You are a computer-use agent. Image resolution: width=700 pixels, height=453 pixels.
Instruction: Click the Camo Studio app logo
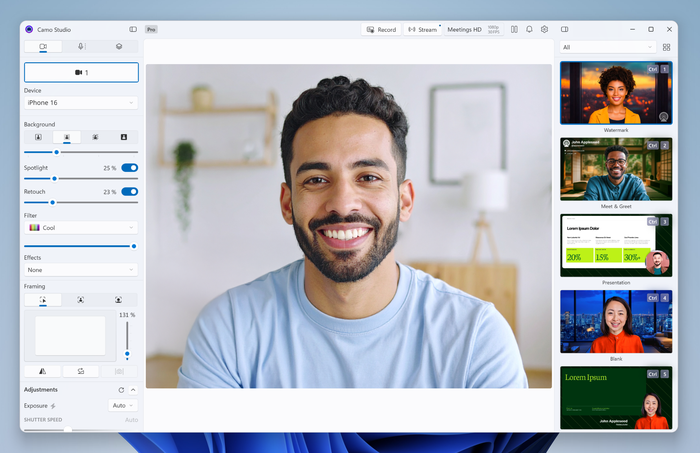tap(29, 29)
